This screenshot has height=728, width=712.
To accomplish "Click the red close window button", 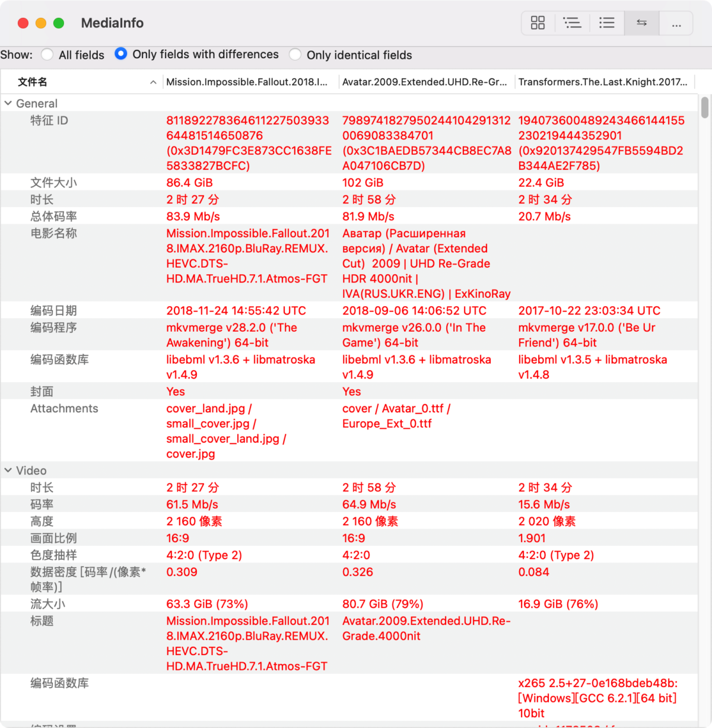I will [x=23, y=23].
